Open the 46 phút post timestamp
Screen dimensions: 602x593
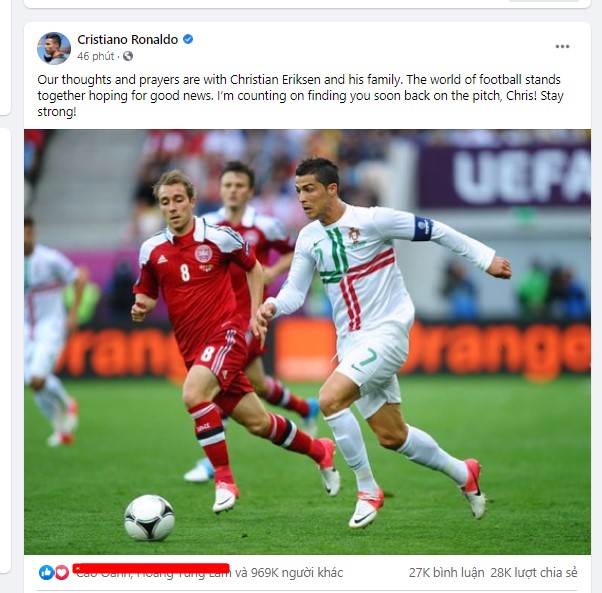95,56
